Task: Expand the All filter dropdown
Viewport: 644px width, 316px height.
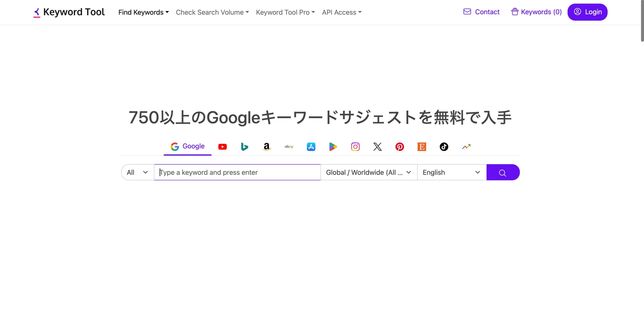Action: click(137, 172)
